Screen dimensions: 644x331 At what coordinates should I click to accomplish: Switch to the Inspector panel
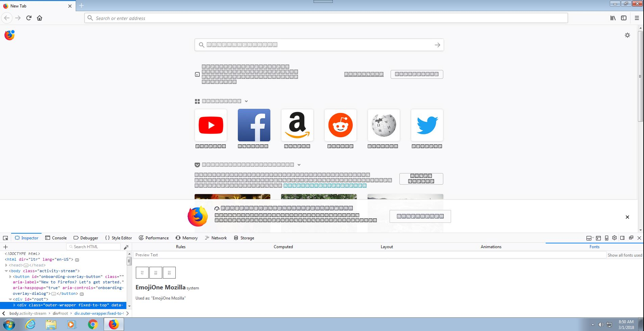(27, 238)
